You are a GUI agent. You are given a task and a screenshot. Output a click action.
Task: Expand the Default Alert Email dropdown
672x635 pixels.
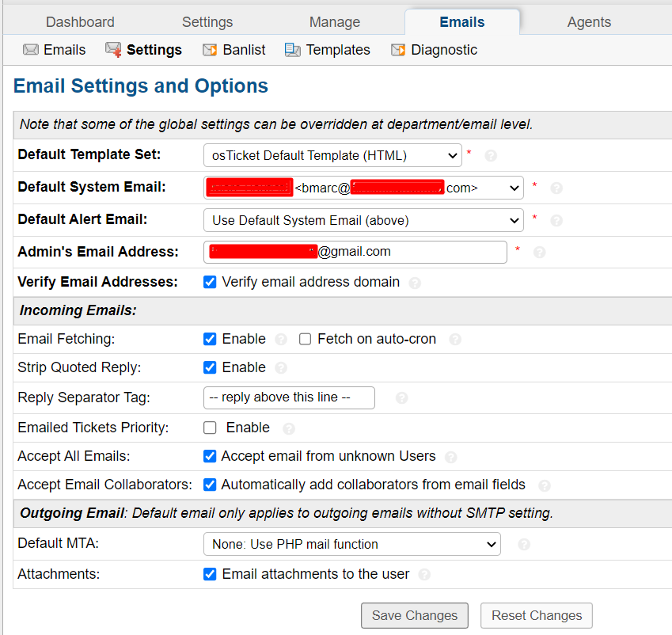pyautogui.click(x=363, y=220)
